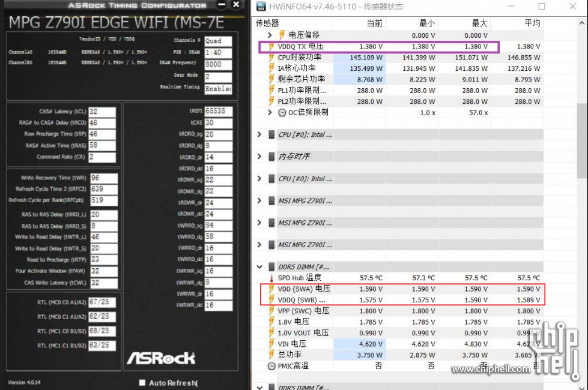This screenshot has width=588, height=390.
Task: Click the Version 4.0.14 label
Action: tap(24, 383)
